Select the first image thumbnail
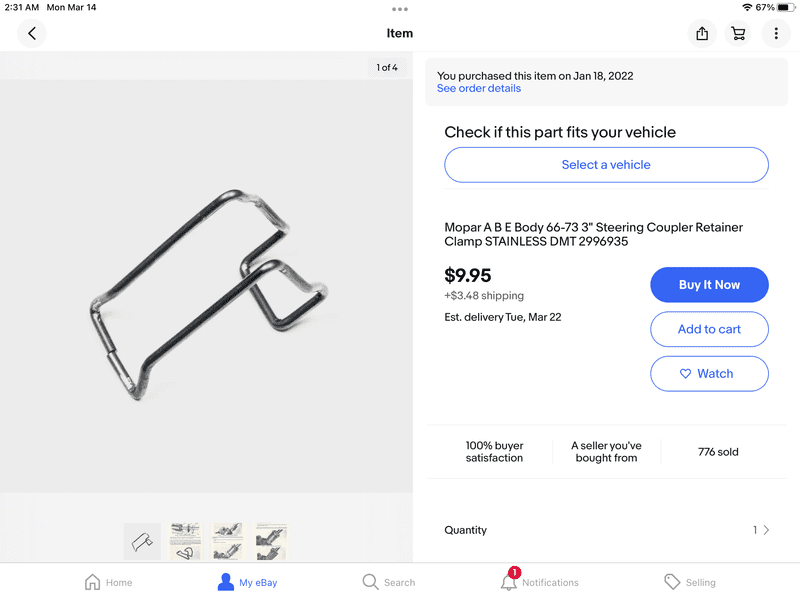Viewport: 800px width, 600px height. pos(142,541)
